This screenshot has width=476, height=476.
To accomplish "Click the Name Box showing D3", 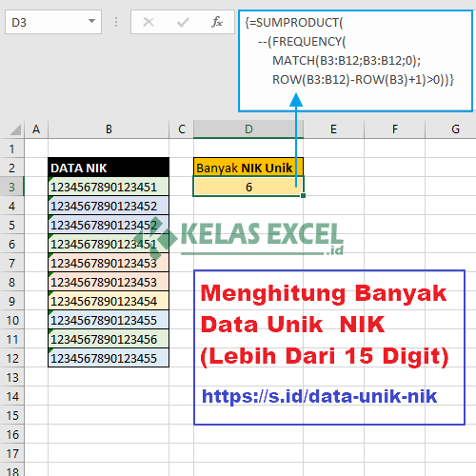I will pos(53,22).
